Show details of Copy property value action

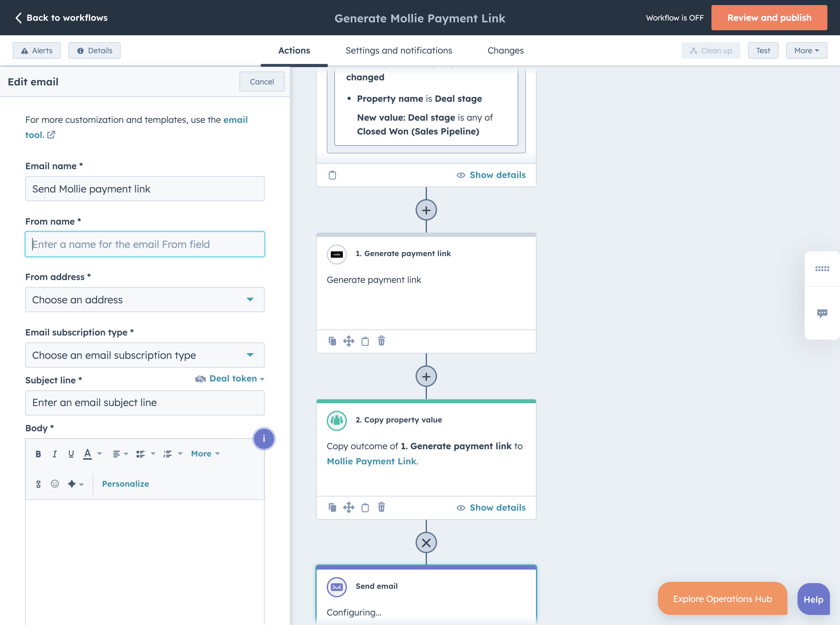[x=491, y=508]
